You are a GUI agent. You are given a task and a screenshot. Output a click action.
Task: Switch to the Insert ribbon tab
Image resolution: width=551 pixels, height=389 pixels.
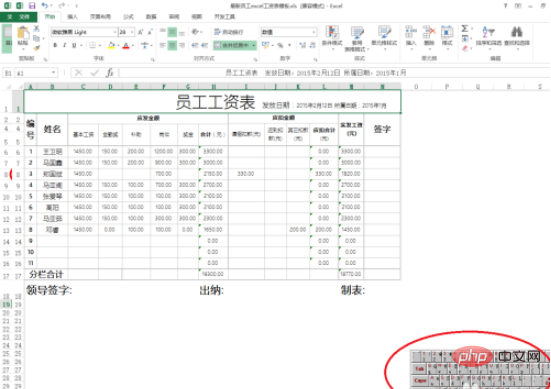tap(72, 17)
